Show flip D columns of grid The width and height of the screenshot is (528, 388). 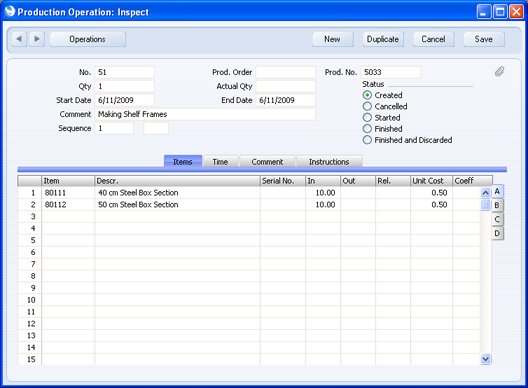pos(497,233)
